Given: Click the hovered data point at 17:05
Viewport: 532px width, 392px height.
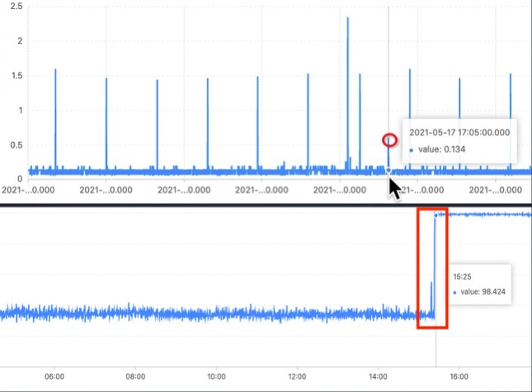Looking at the screenshot, I should [x=388, y=170].
